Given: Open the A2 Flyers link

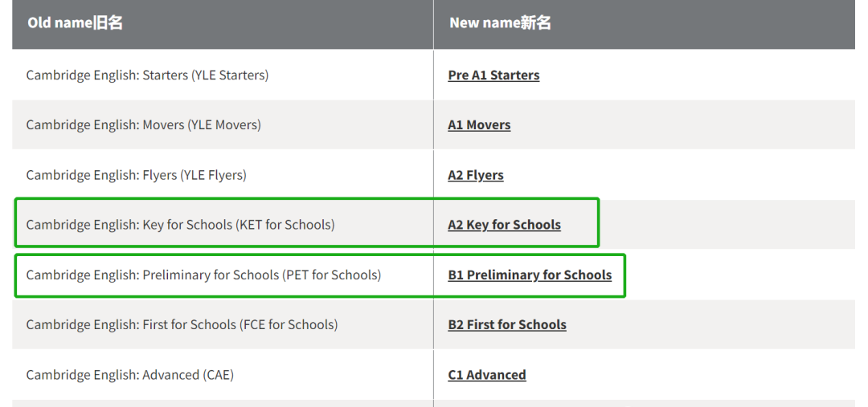Looking at the screenshot, I should point(476,175).
